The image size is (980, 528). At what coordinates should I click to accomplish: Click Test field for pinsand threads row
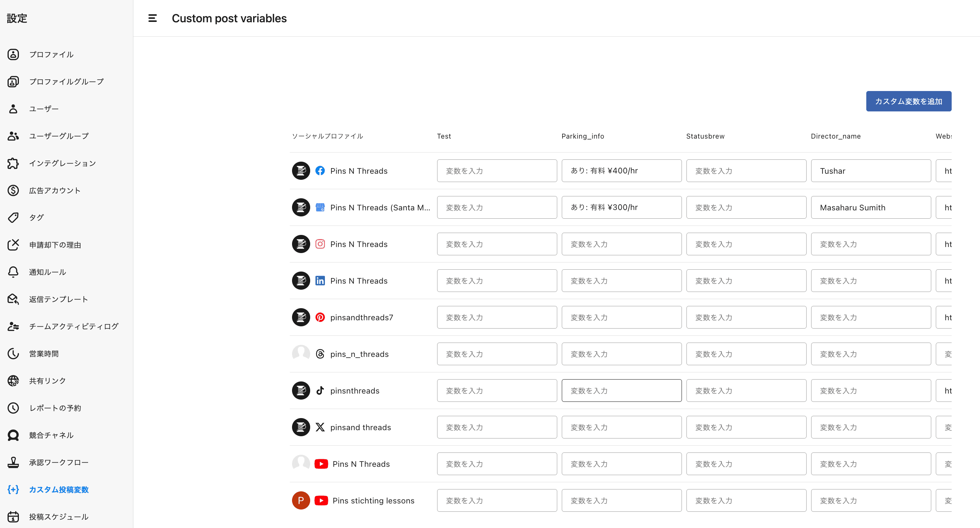pos(496,427)
